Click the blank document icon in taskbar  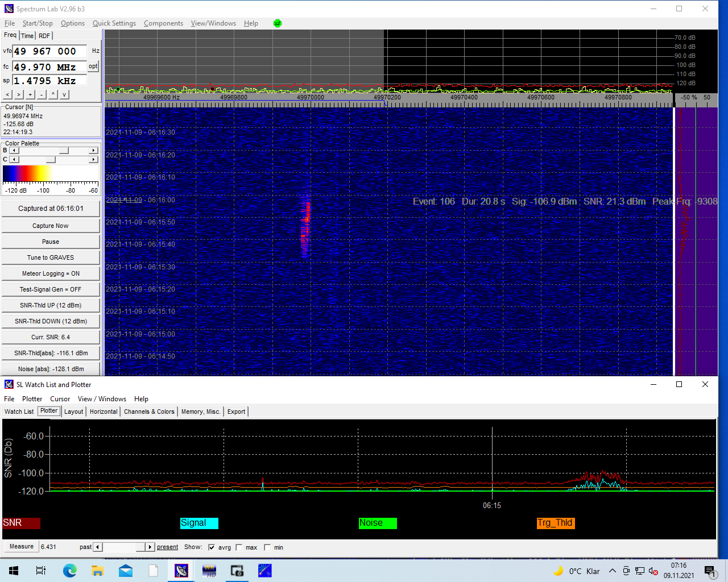[153, 571]
